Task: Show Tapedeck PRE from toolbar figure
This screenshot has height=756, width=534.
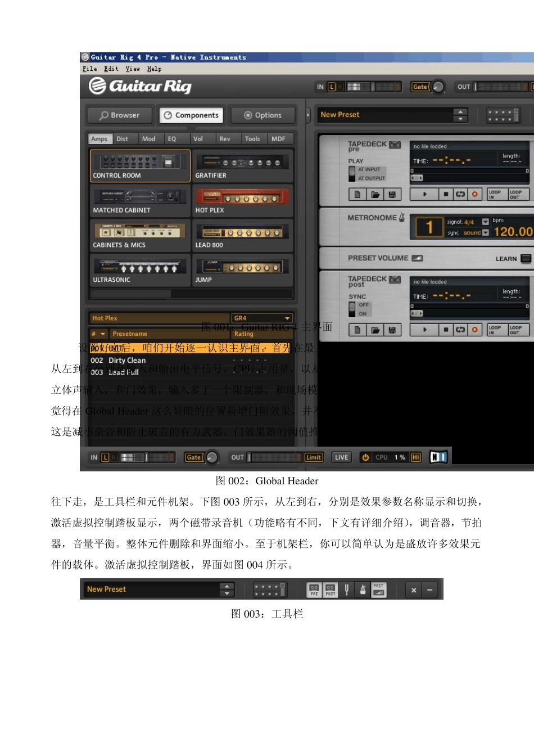Action: (x=314, y=589)
